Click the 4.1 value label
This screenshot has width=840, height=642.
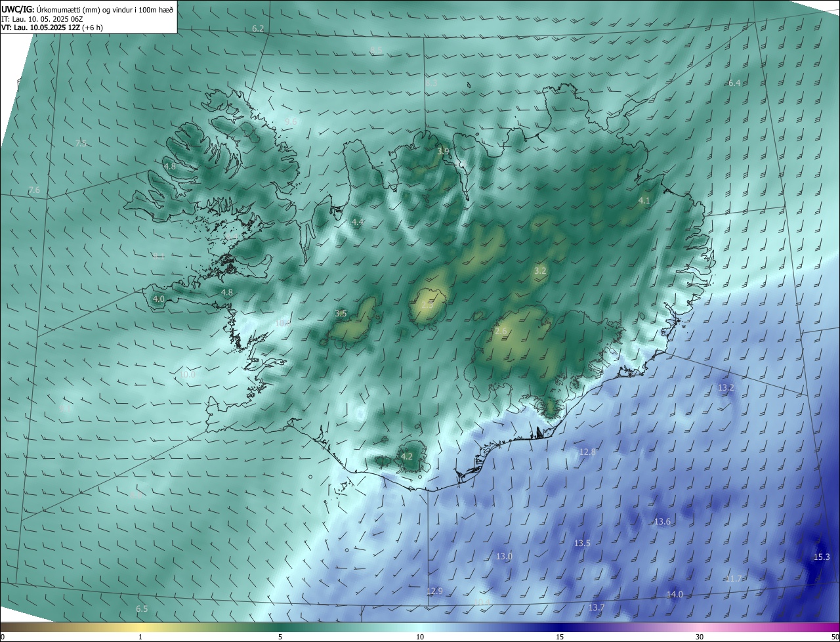point(644,200)
